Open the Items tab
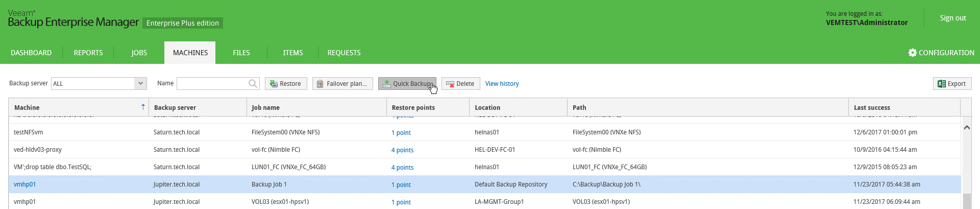The image size is (980, 209). pos(293,53)
